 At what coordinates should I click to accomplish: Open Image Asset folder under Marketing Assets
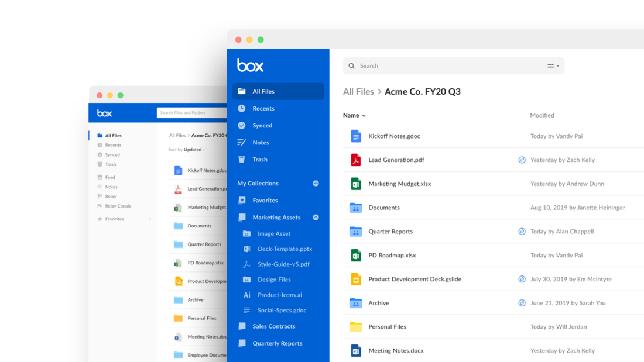[273, 233]
